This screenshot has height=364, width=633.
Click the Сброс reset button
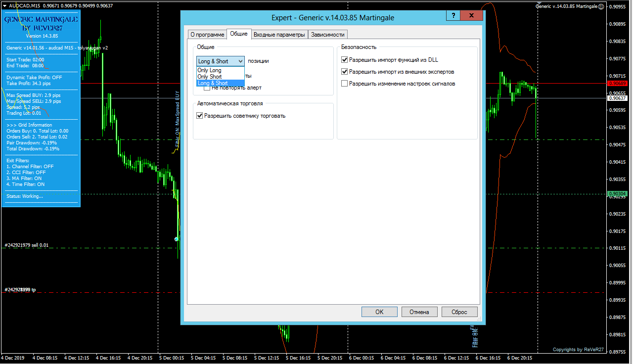pyautogui.click(x=459, y=312)
